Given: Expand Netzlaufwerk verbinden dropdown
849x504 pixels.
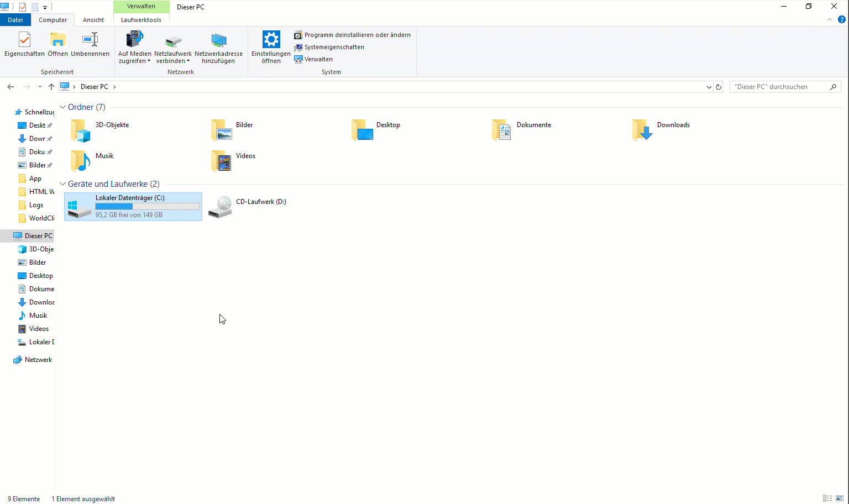Looking at the screenshot, I should [x=173, y=61].
